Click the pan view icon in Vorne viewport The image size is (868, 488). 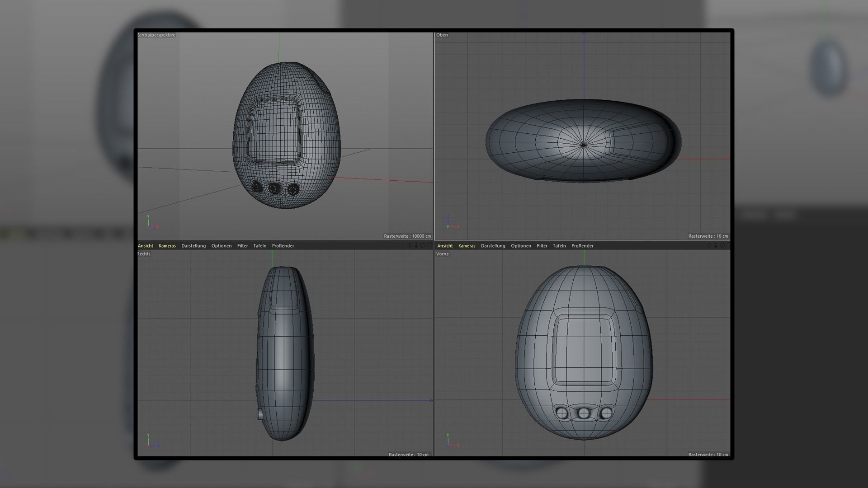tap(708, 245)
